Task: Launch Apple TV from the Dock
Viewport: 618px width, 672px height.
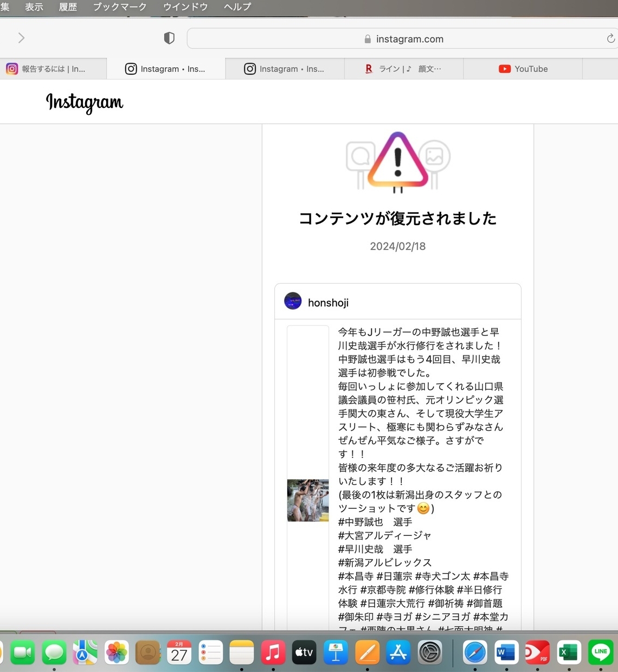Action: 304,652
